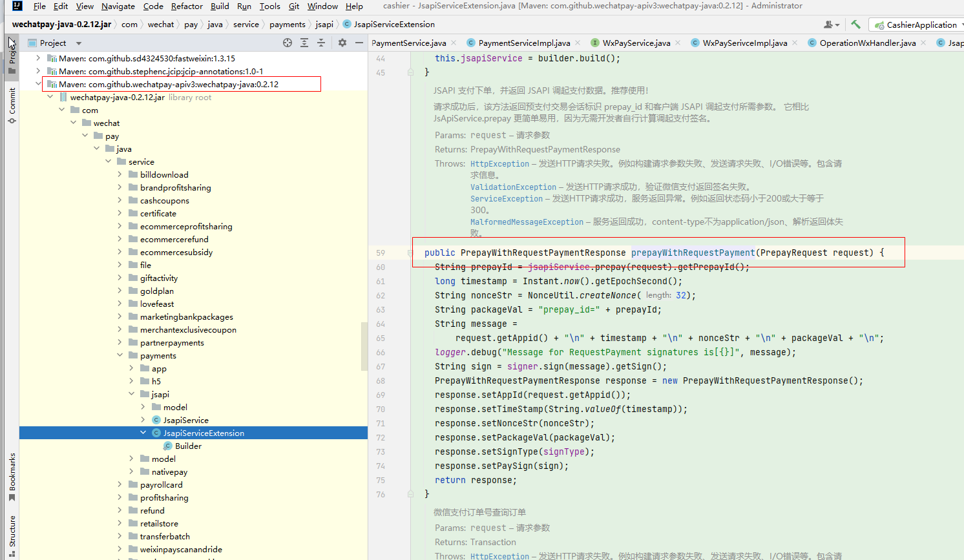The image size is (964, 560).
Task: Switch to the PaymentServiceImpl.java tab
Action: pos(524,43)
